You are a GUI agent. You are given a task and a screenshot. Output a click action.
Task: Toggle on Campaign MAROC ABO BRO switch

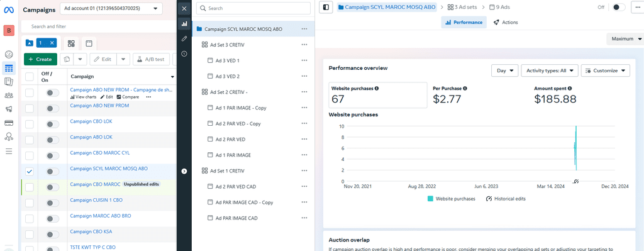click(x=53, y=219)
